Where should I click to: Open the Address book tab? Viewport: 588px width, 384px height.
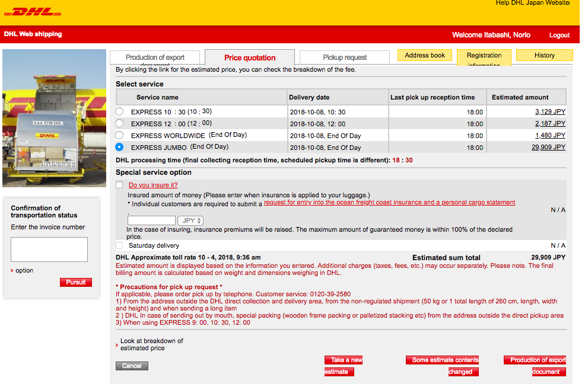click(425, 55)
